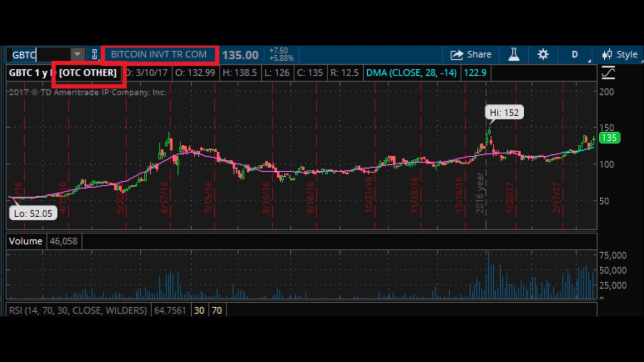Select the DMA (CLOSE, 28, -14) study label
Viewport: 644px width, 362px height.
tap(412, 73)
